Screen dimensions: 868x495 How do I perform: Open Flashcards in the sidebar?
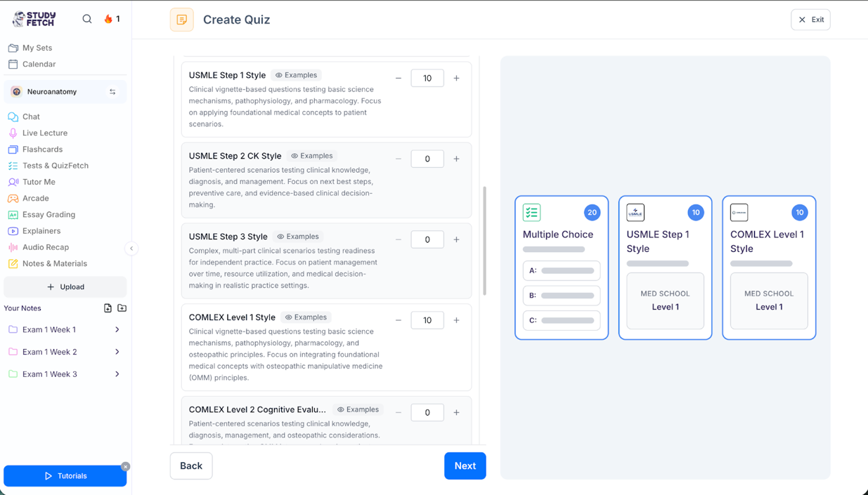(42, 150)
